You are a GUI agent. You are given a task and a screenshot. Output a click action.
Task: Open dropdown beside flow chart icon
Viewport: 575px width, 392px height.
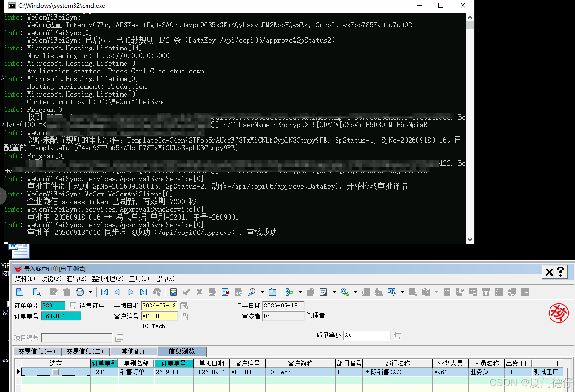coord(300,292)
